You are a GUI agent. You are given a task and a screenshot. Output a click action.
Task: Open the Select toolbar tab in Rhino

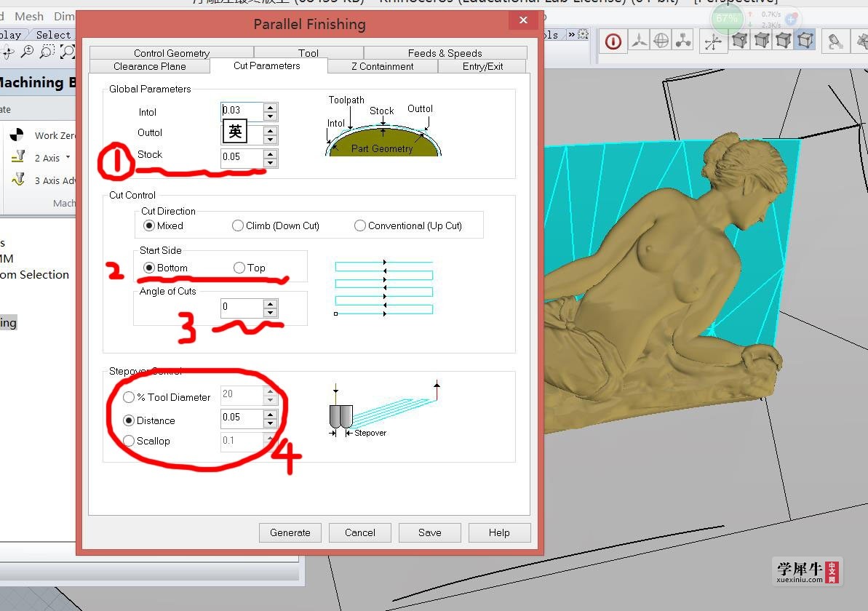(53, 35)
